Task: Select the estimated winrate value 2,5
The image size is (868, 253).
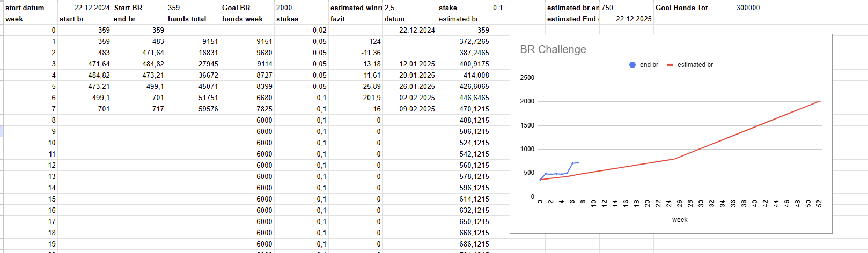Action: pos(410,8)
